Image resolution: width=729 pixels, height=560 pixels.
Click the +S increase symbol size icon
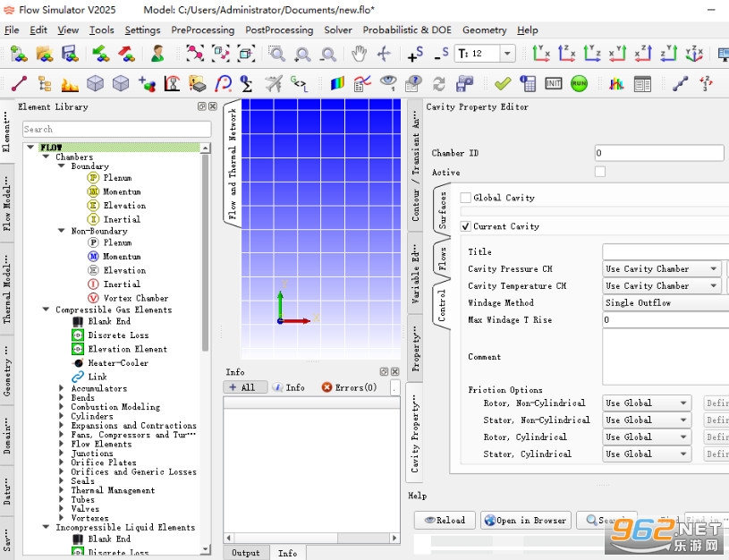click(x=415, y=54)
